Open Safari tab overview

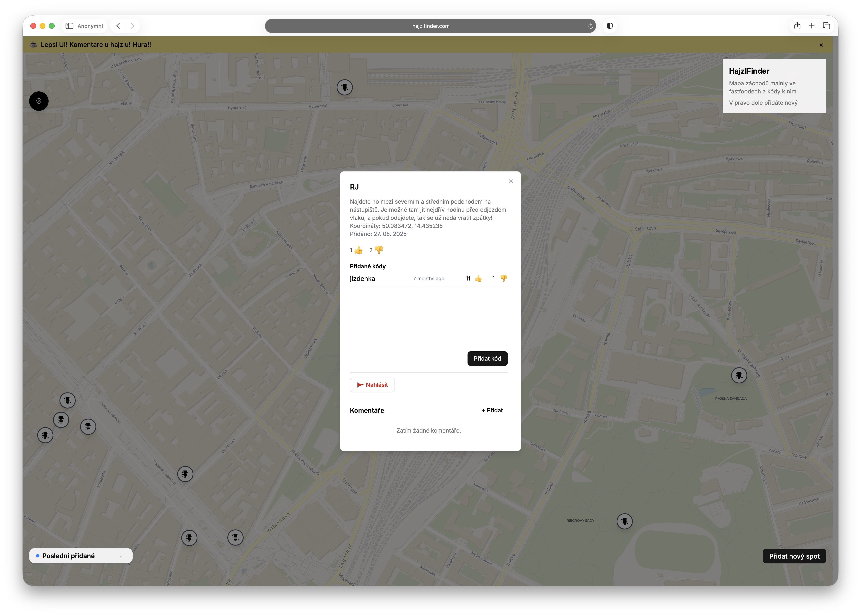[x=826, y=26]
